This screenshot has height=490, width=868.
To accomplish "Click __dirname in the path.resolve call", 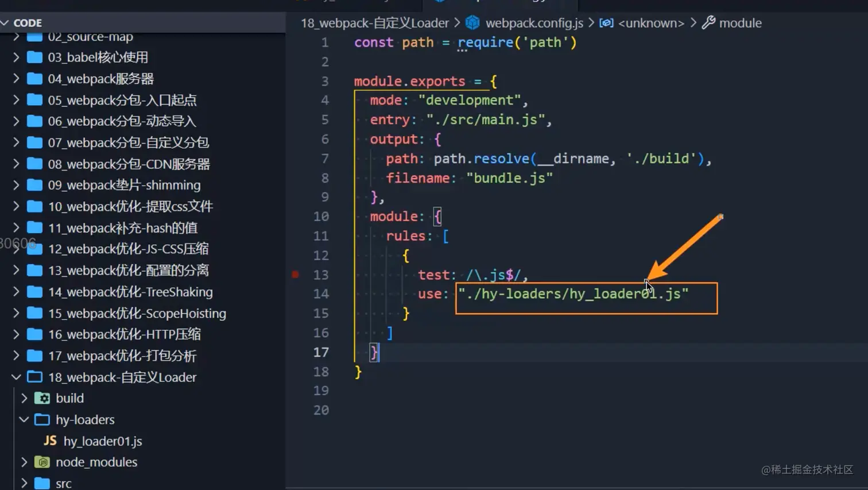I will pyautogui.click(x=573, y=159).
